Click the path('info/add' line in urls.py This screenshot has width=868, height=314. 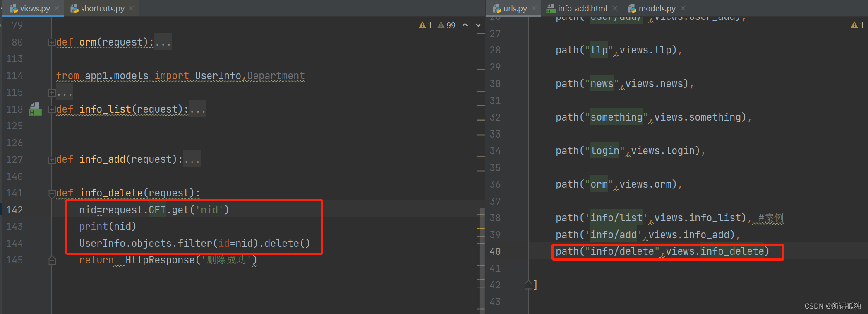[648, 235]
